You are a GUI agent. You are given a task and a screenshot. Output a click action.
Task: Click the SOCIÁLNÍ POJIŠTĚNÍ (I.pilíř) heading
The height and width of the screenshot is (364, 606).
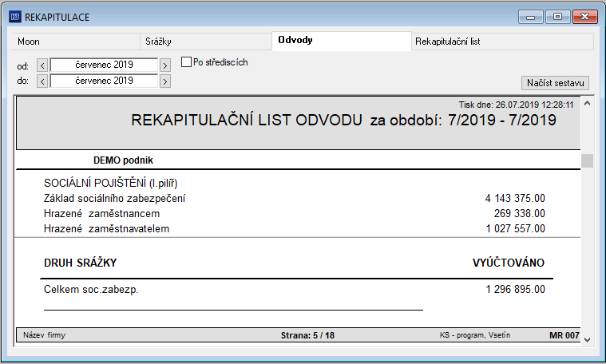[x=110, y=183]
